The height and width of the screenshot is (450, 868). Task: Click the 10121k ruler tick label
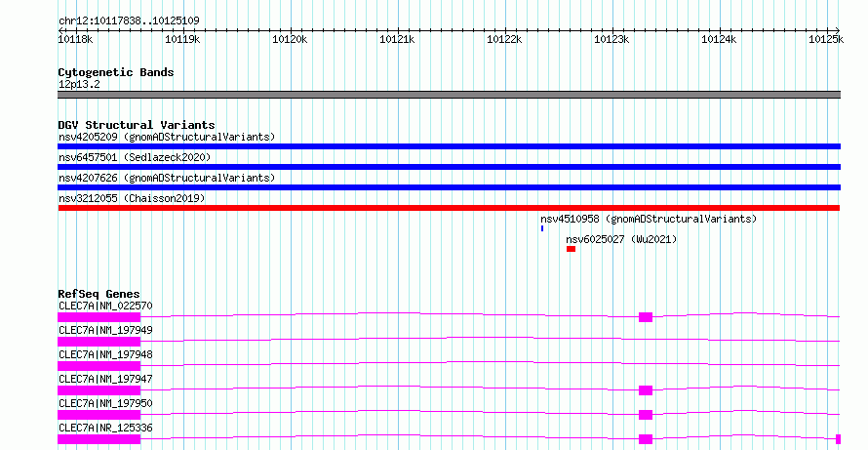[397, 39]
